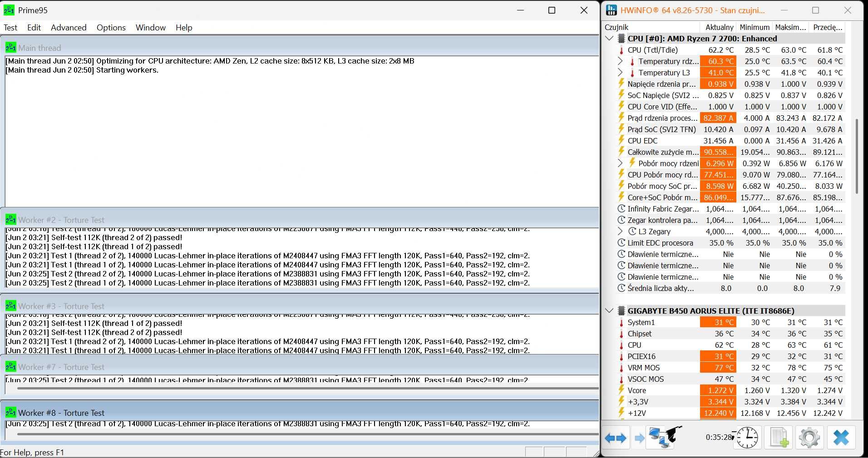Click thermometer icon beside VRM MOS
Screen dimensions: 868x458
(x=621, y=368)
